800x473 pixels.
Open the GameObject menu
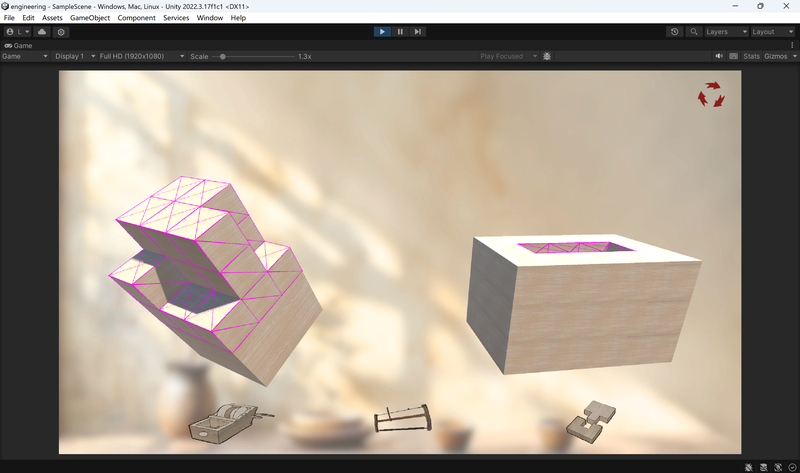click(90, 18)
